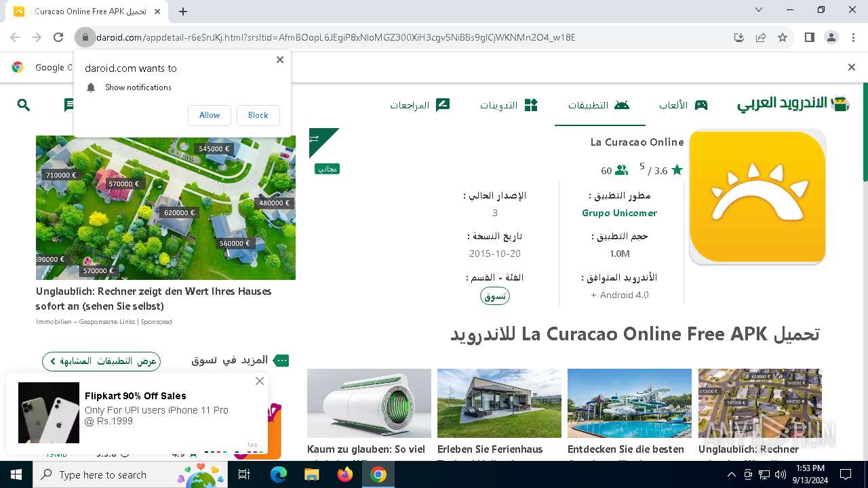Select the التطبيقات apps tab
Screen dimensions: 868x488
[599, 105]
